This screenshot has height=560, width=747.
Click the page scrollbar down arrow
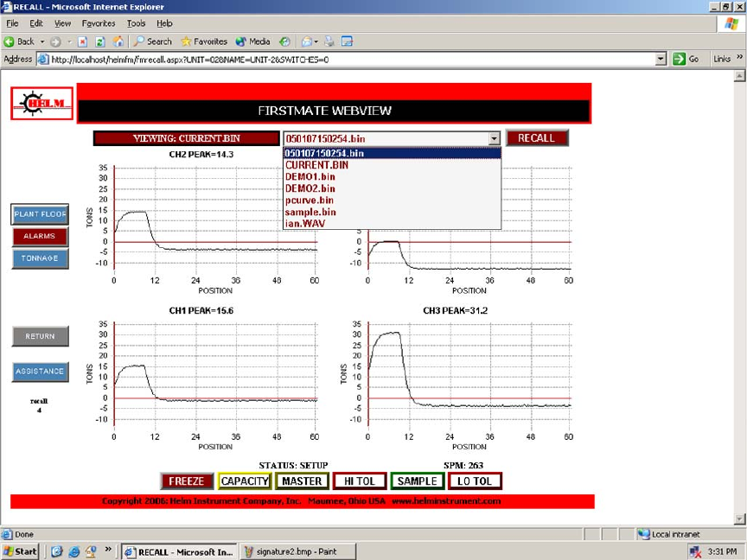tap(739, 519)
